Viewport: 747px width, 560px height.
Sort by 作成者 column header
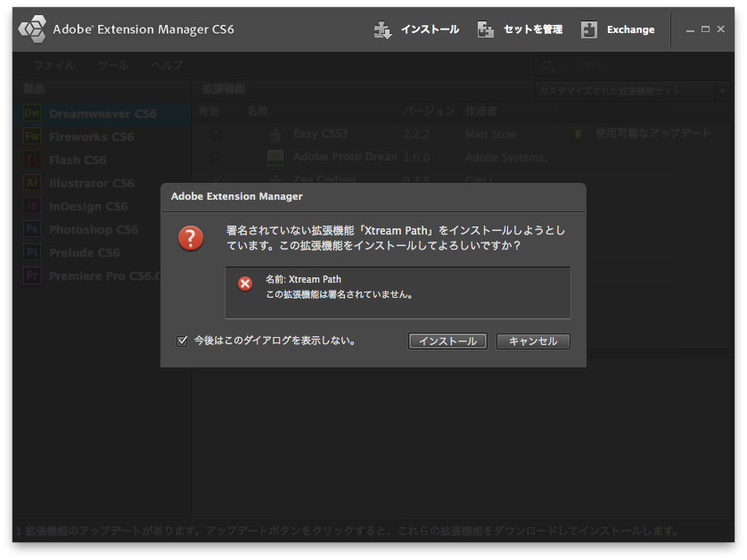pos(481,111)
